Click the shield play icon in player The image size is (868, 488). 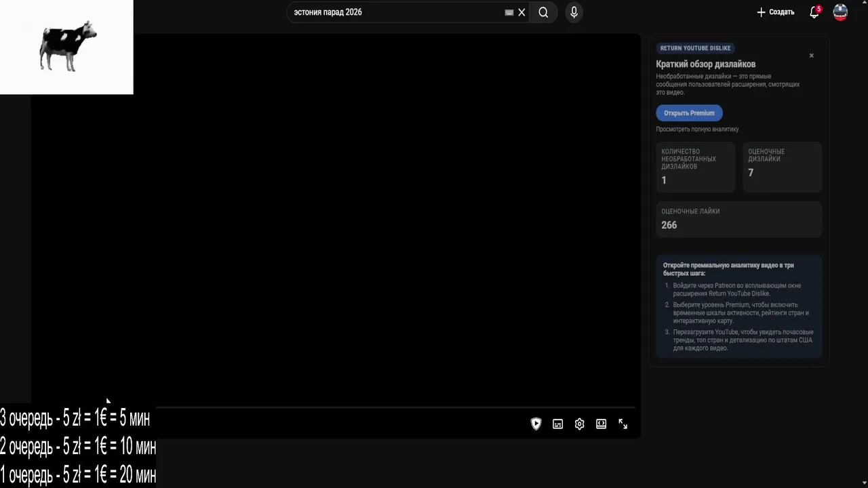click(x=536, y=424)
